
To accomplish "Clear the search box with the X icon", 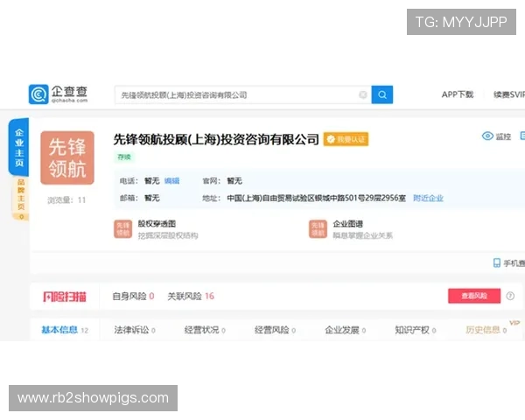I will [363, 94].
